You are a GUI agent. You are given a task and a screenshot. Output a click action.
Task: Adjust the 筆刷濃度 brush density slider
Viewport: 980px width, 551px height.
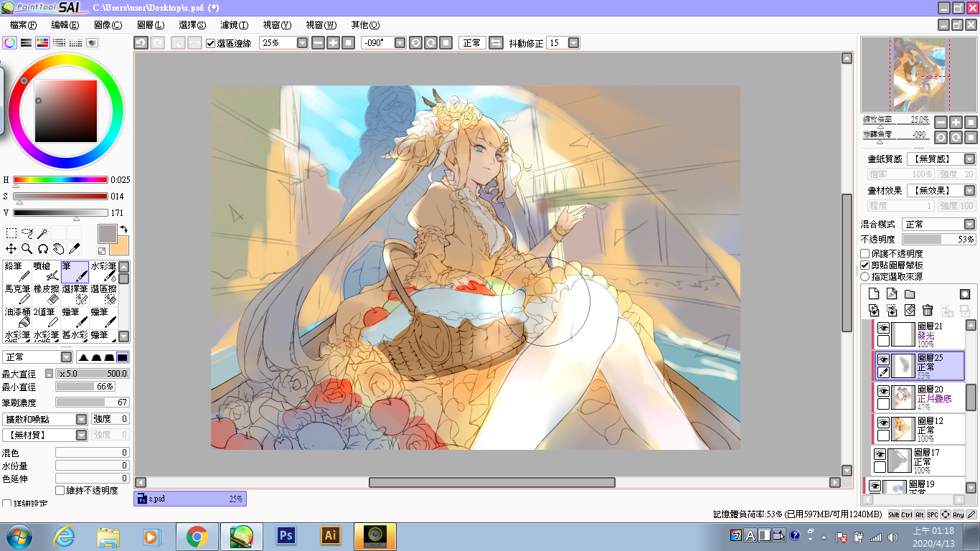click(x=93, y=402)
